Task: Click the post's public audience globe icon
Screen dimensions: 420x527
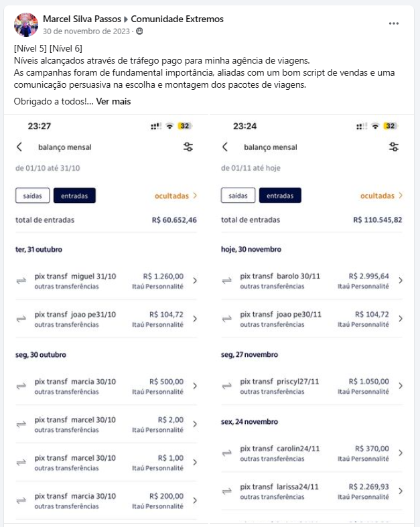Action: [139, 31]
